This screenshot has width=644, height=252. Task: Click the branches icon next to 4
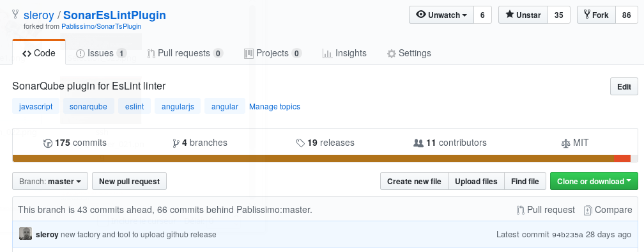(x=176, y=143)
